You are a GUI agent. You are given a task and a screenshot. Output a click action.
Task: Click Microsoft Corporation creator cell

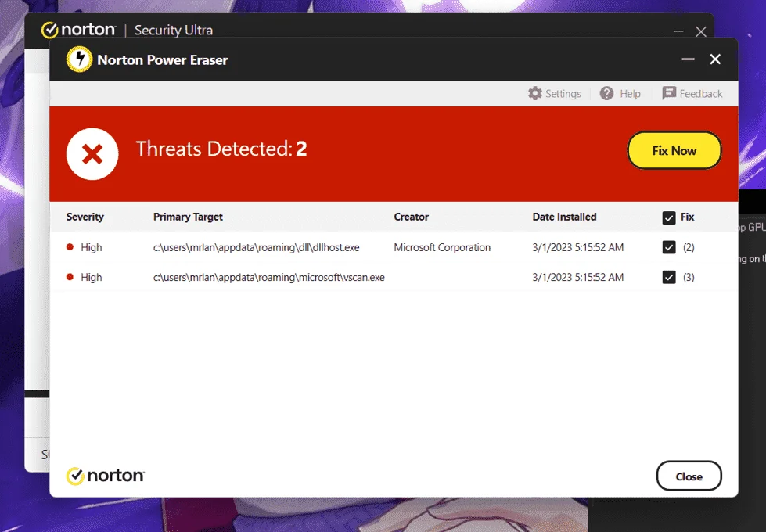coord(442,247)
